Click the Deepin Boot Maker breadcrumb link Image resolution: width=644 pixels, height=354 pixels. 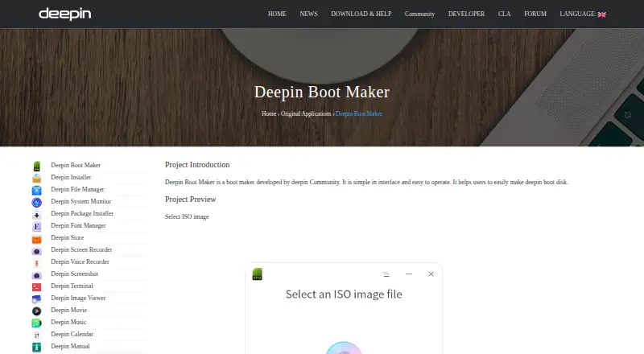pyautogui.click(x=358, y=113)
